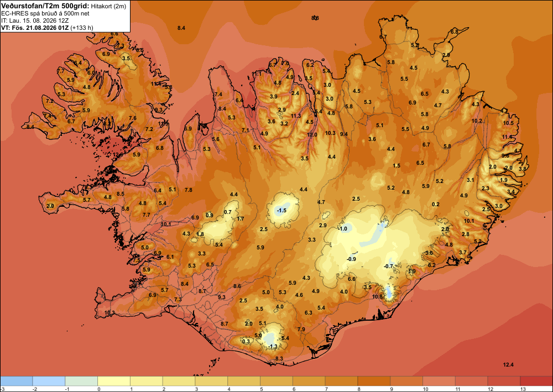Pick the light blue legend swatch between -3 and -2
553x392 pixels.
pos(16,381)
